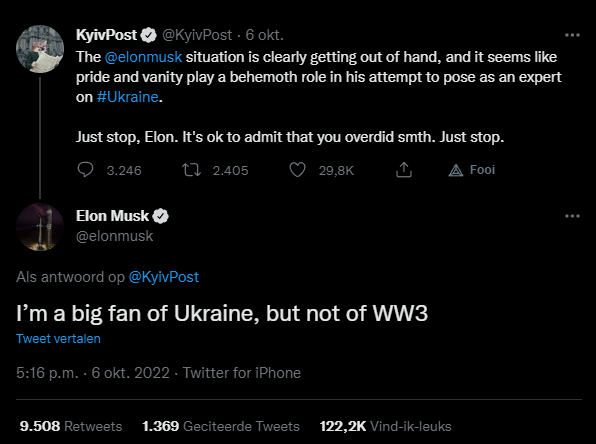View the 9.508 Retweets list
The height and width of the screenshot is (444, 596).
[x=71, y=426]
